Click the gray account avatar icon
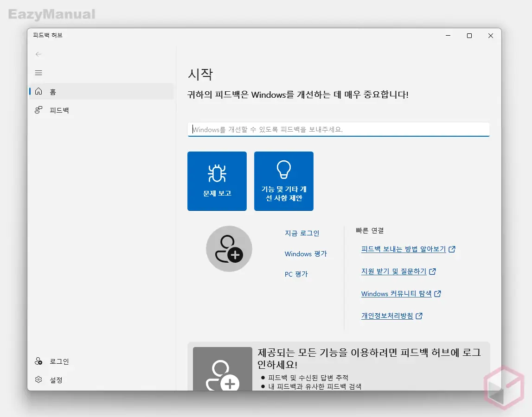This screenshot has width=532, height=417. (x=229, y=249)
